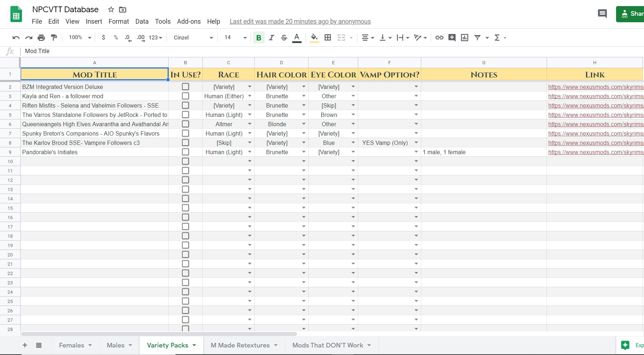
Task: Toggle italic formatting
Action: 271,38
